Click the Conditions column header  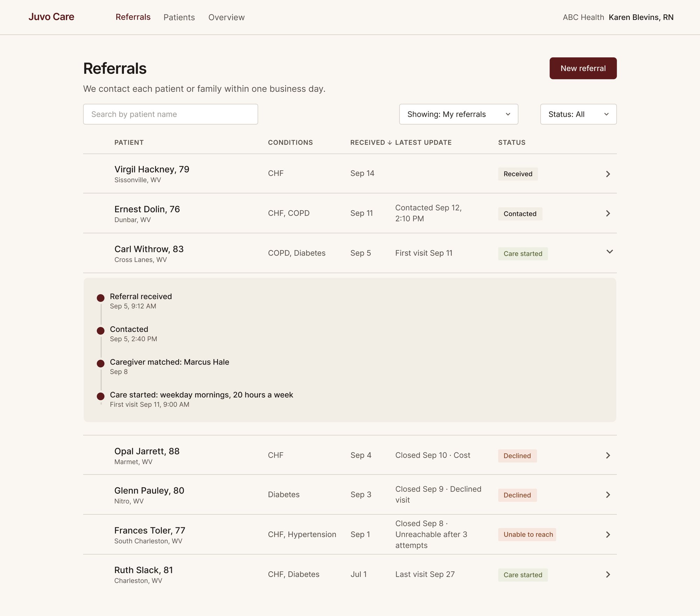[290, 142]
